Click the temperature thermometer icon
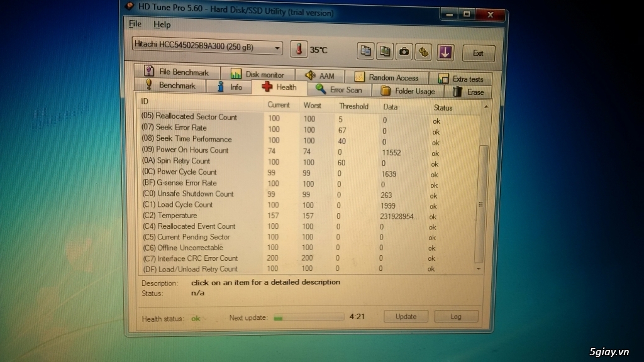 pos(299,50)
